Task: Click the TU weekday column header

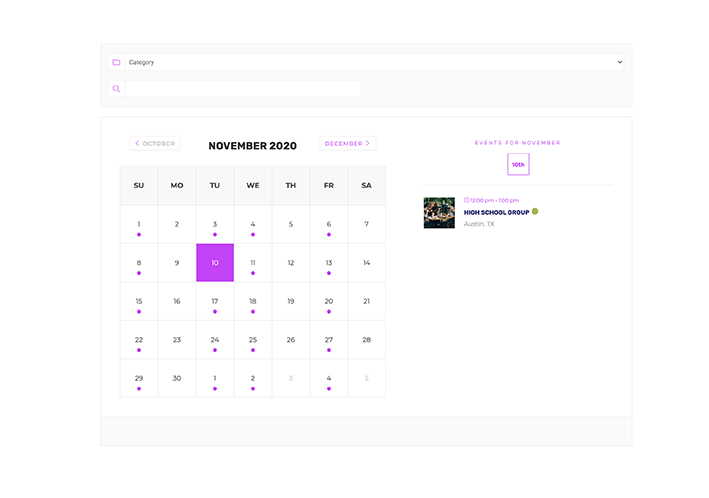Action: (215, 185)
